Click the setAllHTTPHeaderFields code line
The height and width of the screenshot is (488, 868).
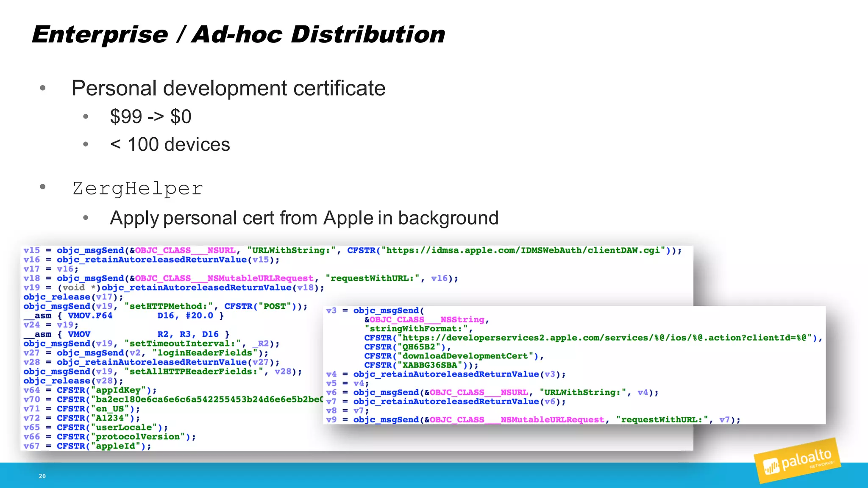(163, 372)
